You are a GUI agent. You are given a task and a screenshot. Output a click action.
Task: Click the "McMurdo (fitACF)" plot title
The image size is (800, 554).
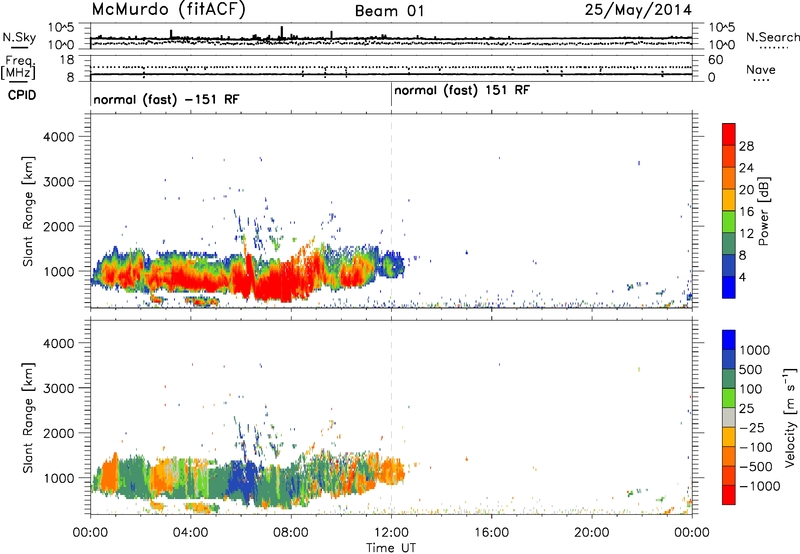[168, 10]
